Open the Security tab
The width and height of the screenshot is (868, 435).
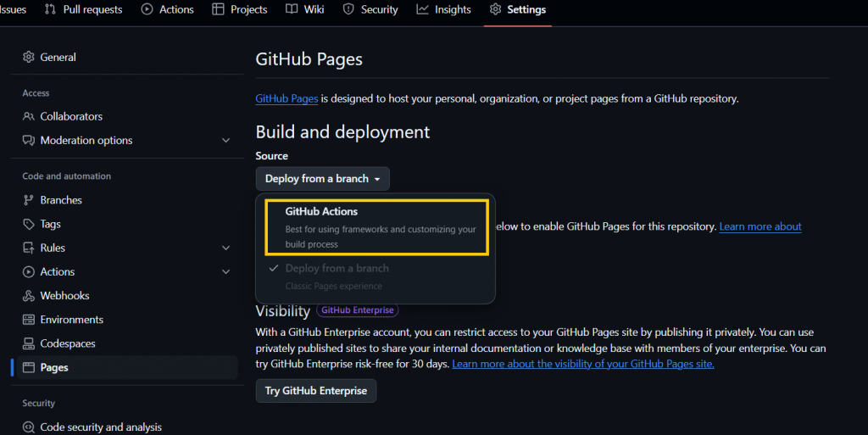tap(370, 9)
